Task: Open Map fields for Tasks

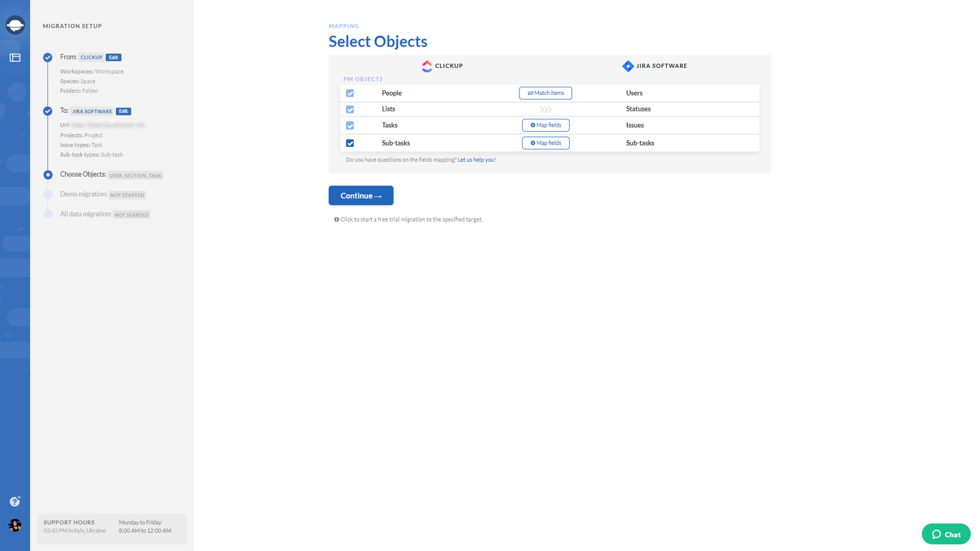Action: (546, 125)
